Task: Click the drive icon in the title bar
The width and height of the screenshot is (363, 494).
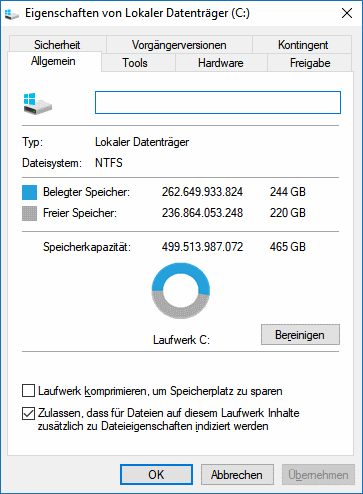Action: pyautogui.click(x=12, y=14)
